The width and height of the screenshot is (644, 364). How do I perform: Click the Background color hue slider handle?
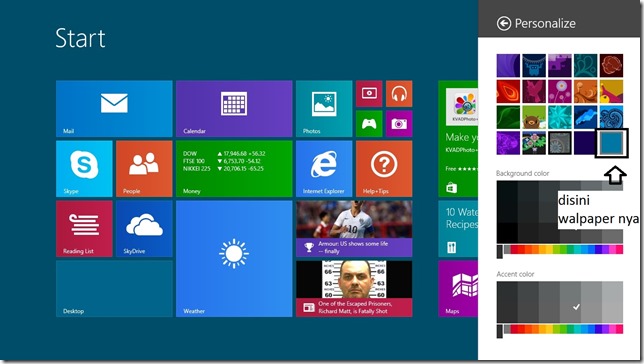pyautogui.click(x=499, y=251)
